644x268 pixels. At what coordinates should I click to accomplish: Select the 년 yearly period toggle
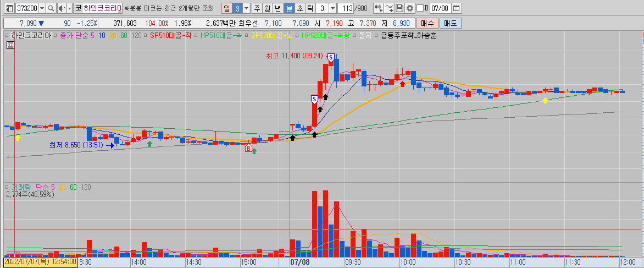click(278, 8)
